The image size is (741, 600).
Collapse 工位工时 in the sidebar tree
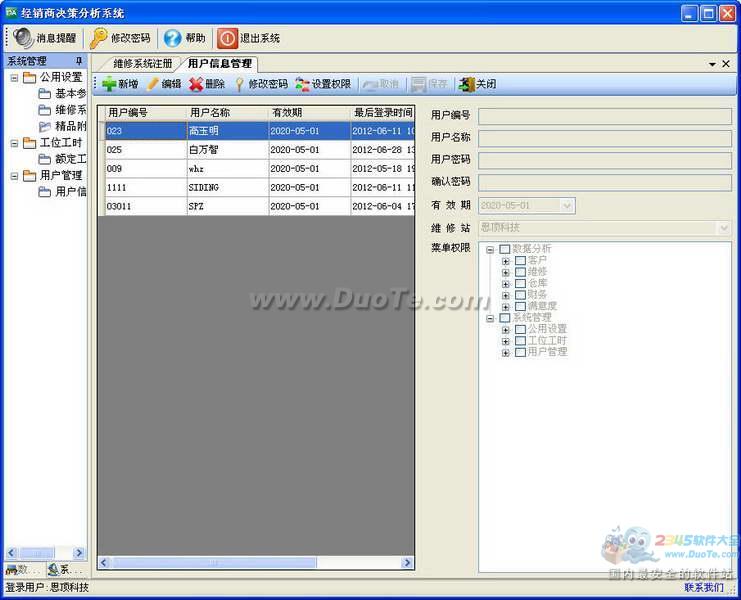click(x=15, y=143)
